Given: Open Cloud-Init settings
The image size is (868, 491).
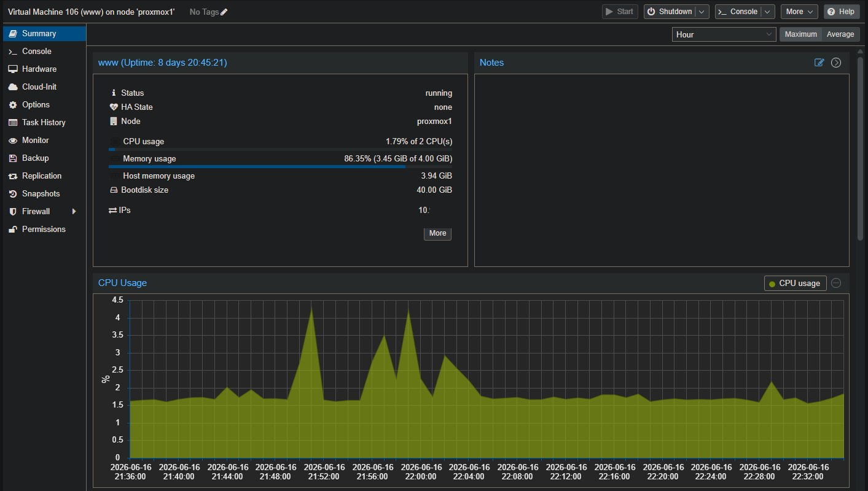Looking at the screenshot, I should tap(44, 87).
